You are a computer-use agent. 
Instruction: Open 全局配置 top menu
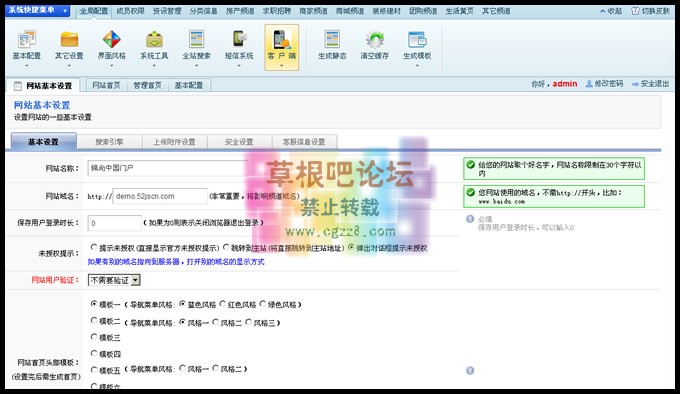[x=94, y=11]
